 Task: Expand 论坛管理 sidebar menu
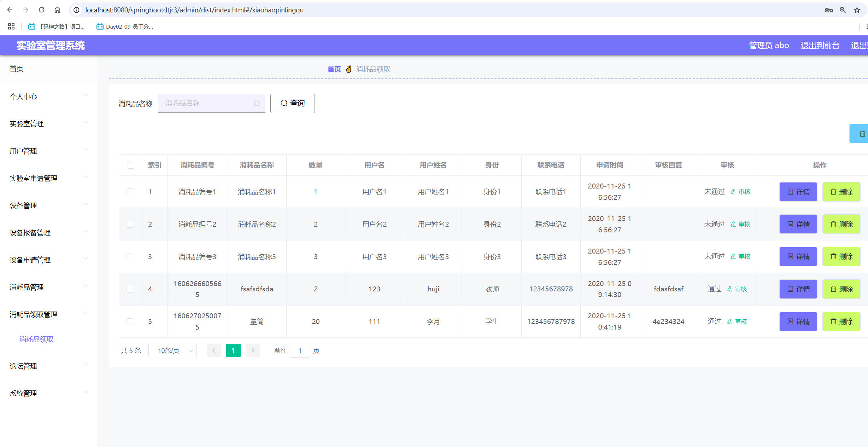pyautogui.click(x=48, y=366)
